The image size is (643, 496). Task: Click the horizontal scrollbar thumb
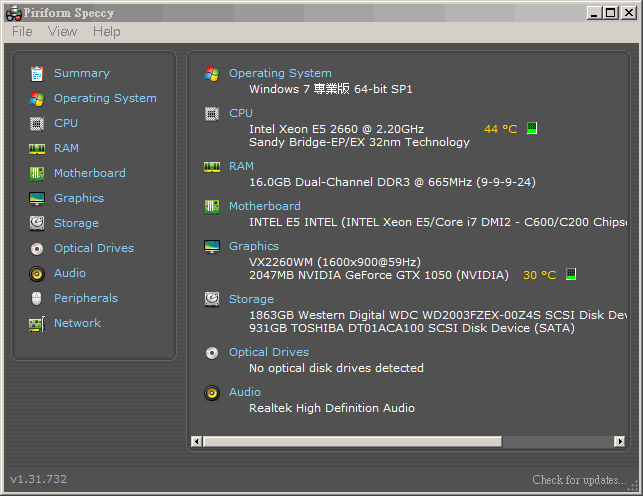point(353,441)
